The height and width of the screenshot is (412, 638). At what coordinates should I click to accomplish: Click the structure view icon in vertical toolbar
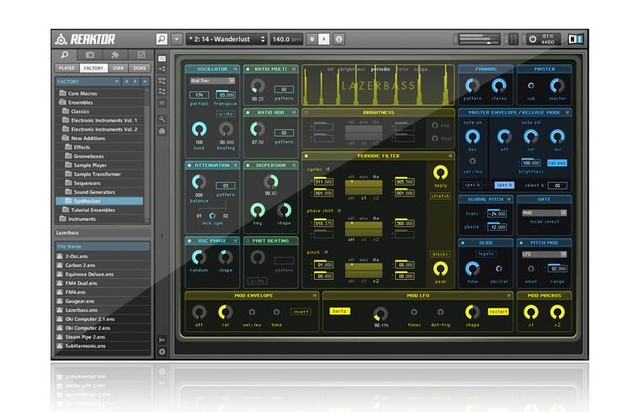(x=162, y=69)
